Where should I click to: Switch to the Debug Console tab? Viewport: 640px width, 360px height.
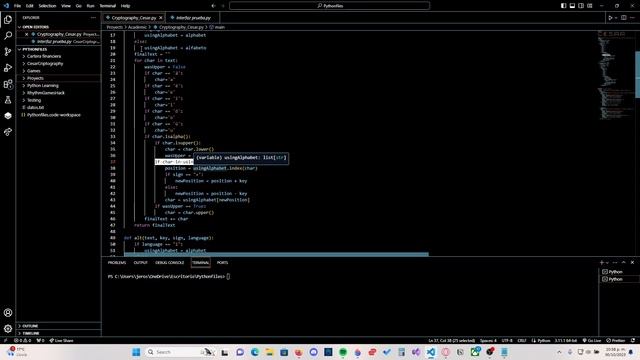[170, 263]
